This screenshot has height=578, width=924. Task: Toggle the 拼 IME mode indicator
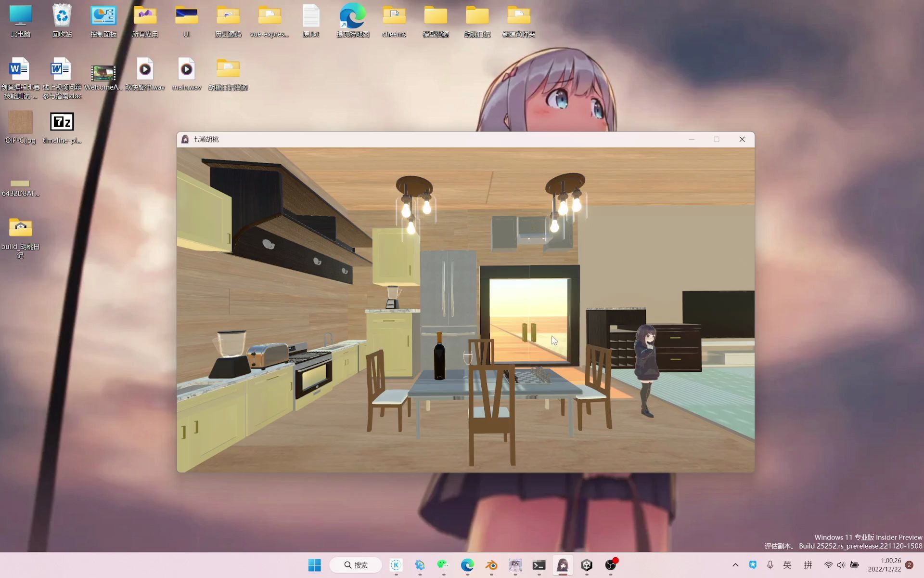coord(808,565)
